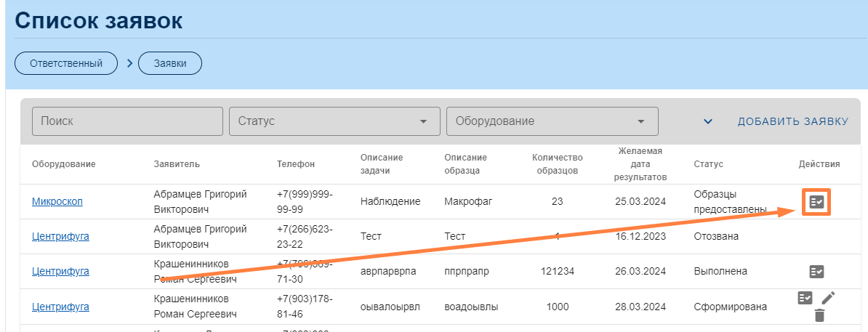Open the Микроскоп equipment link
This screenshot has width=868, height=332.
pos(57,201)
